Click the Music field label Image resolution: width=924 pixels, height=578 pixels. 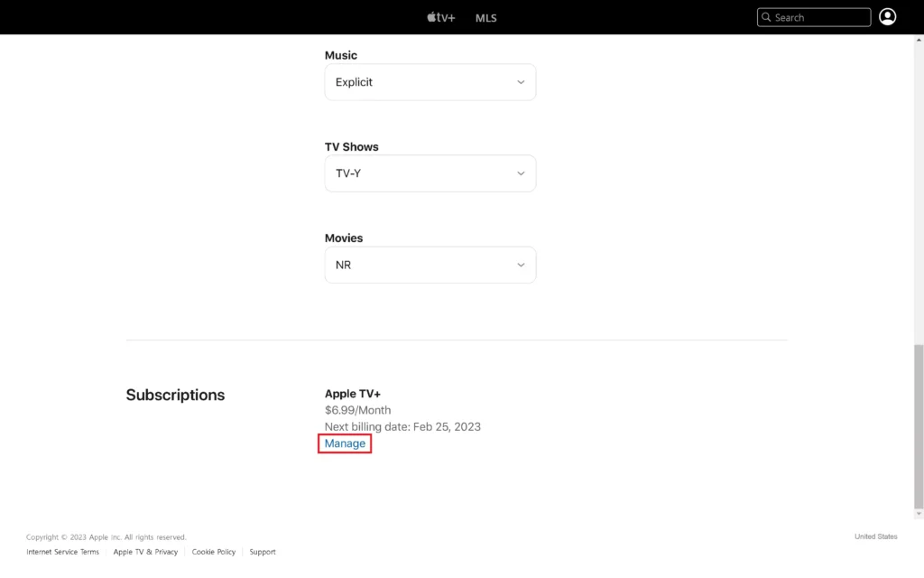click(340, 55)
